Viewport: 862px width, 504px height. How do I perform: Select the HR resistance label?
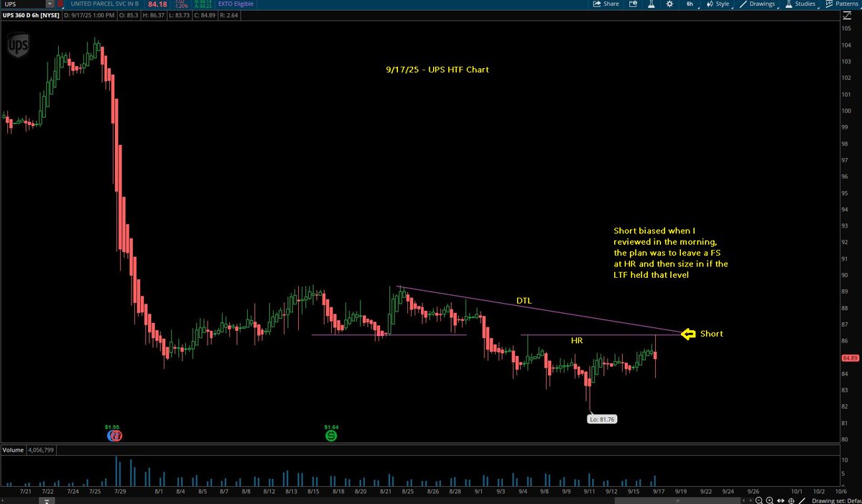tap(577, 341)
